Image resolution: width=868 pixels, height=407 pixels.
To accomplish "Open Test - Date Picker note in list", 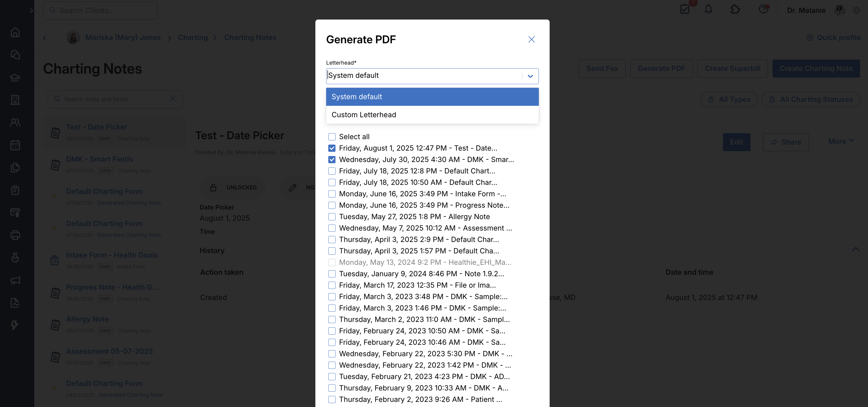I will [x=96, y=127].
